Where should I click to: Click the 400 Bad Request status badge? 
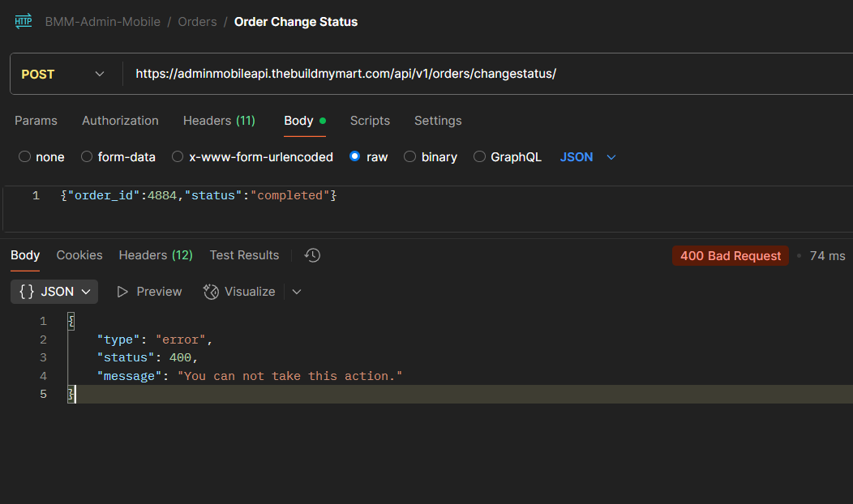tap(731, 255)
